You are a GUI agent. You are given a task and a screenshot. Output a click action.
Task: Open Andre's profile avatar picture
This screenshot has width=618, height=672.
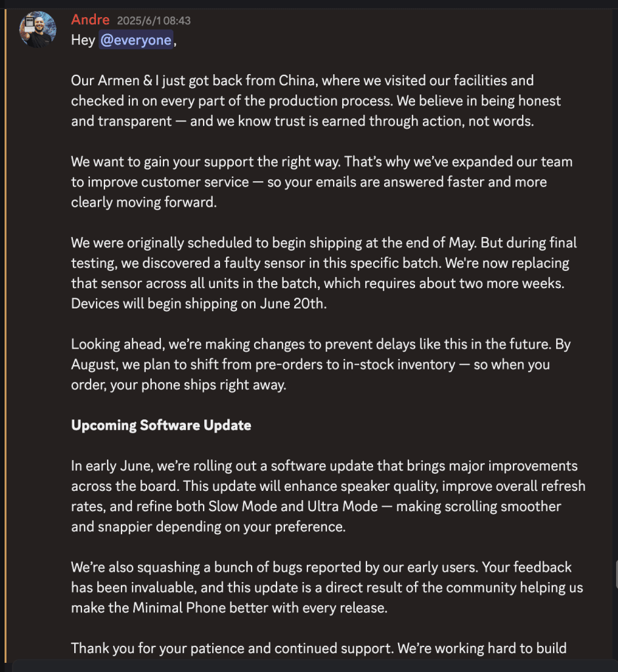[37, 29]
